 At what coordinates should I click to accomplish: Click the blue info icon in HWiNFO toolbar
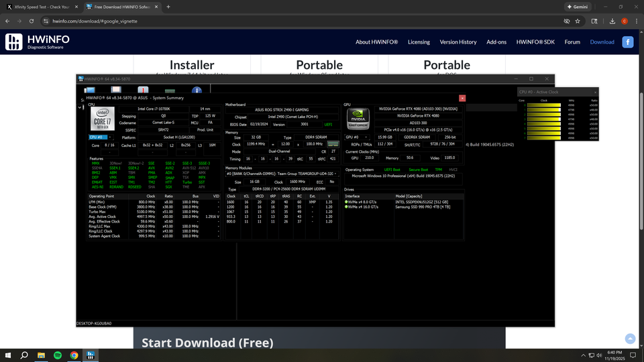click(x=197, y=90)
